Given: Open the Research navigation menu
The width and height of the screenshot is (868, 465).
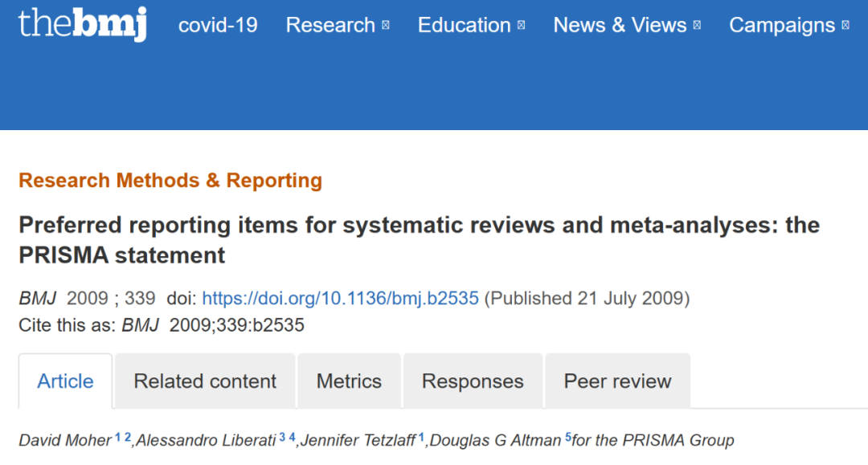Looking at the screenshot, I should [x=330, y=25].
